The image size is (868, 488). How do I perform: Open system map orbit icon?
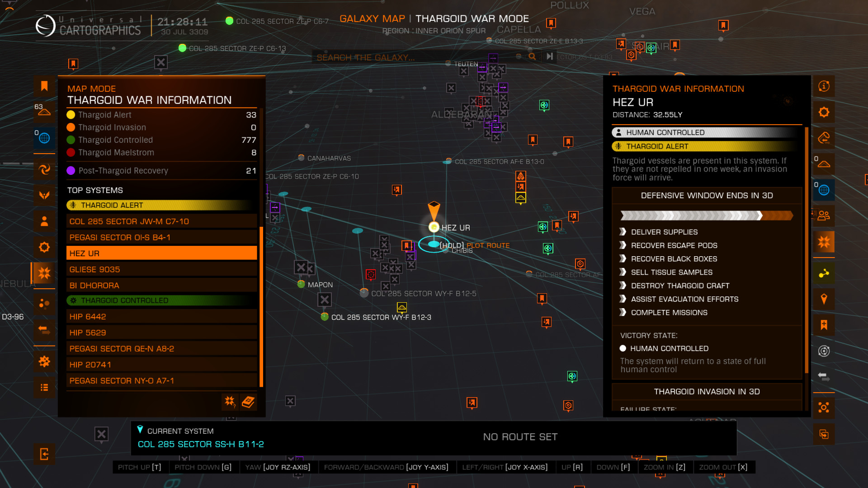824,351
